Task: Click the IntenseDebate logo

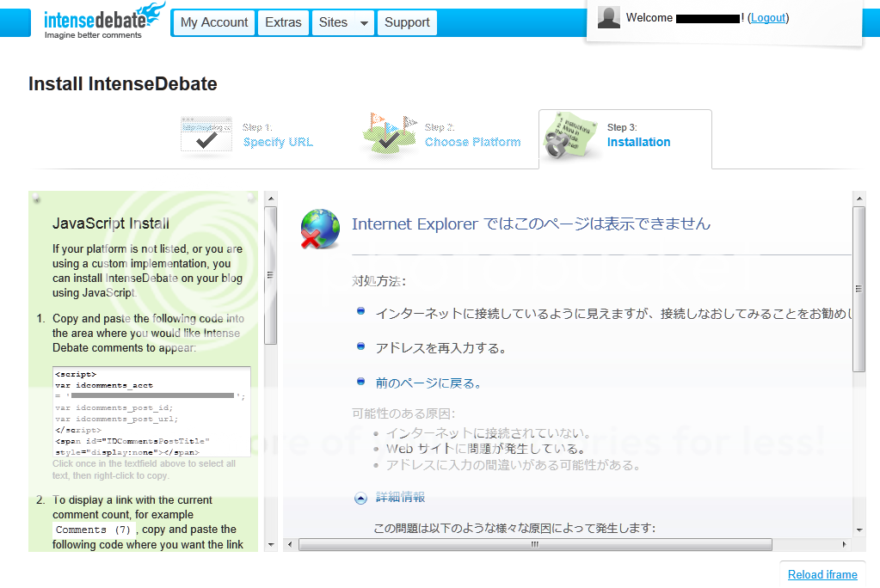Action: tap(104, 21)
